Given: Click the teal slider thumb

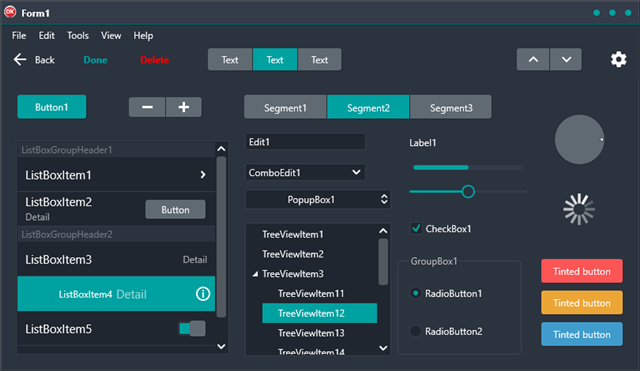Looking at the screenshot, I should [468, 191].
